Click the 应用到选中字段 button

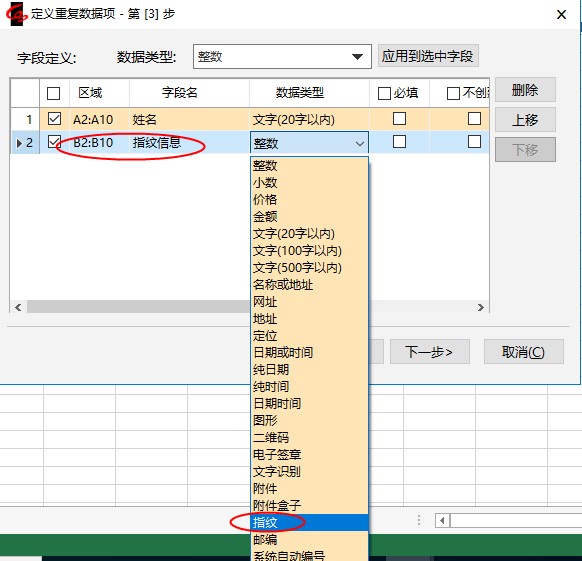point(428,56)
